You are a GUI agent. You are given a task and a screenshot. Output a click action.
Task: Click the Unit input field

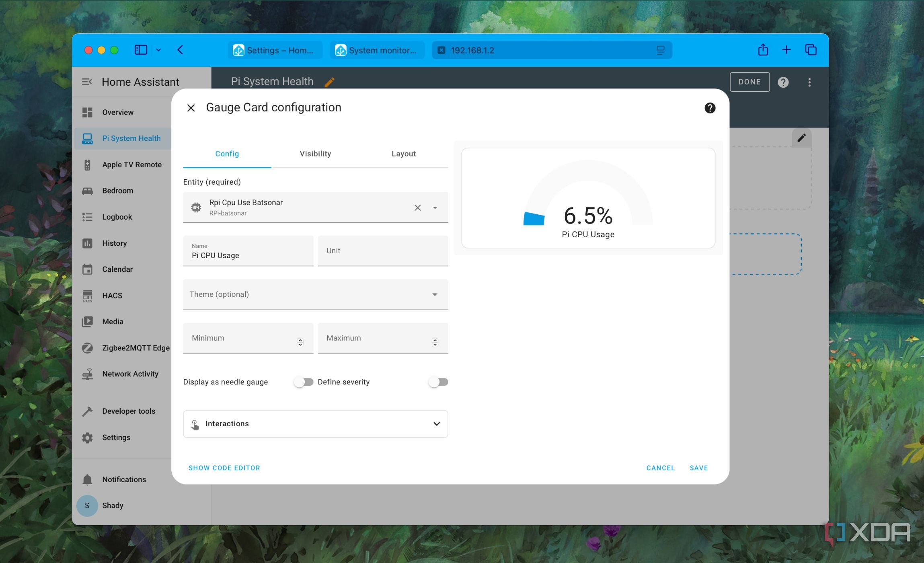(383, 251)
